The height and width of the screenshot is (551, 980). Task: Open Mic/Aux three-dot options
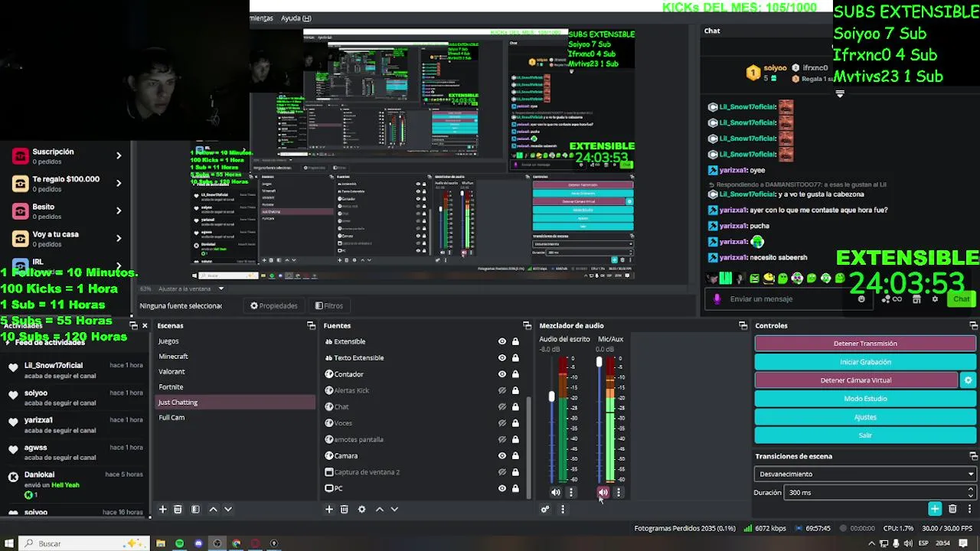619,492
